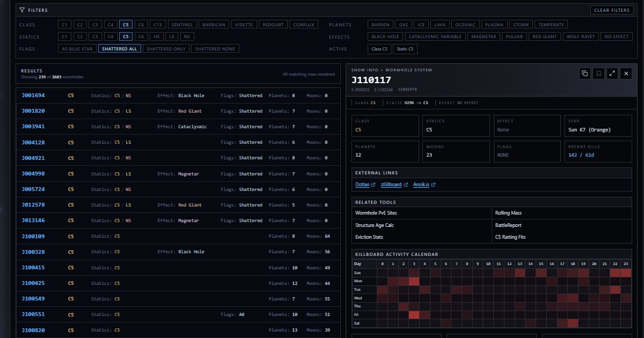This screenshot has width=644, height=338.
Task: Enable the Ice planets filter
Action: click(421, 25)
